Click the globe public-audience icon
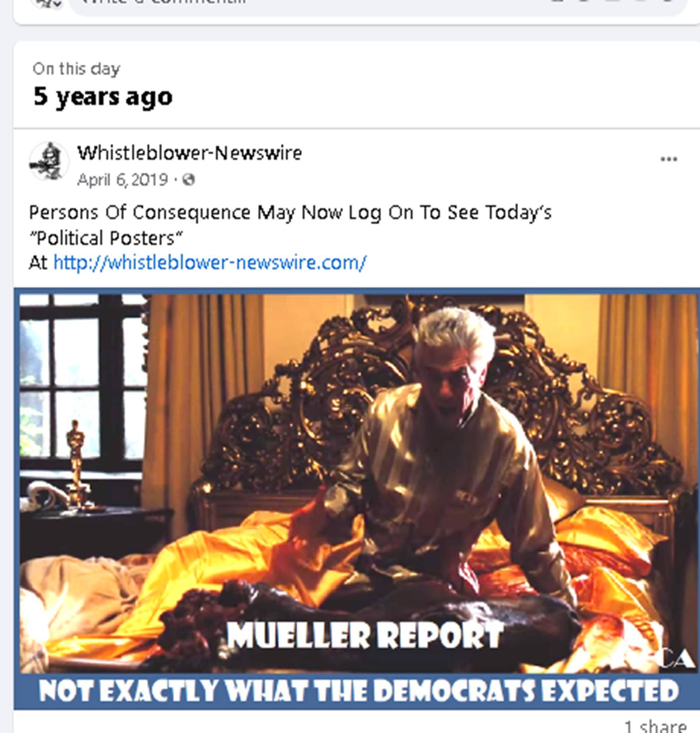Image resolution: width=700 pixels, height=733 pixels. coord(188,179)
